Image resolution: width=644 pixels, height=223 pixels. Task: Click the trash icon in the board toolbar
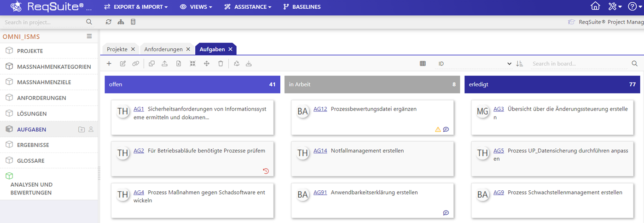[x=220, y=64]
